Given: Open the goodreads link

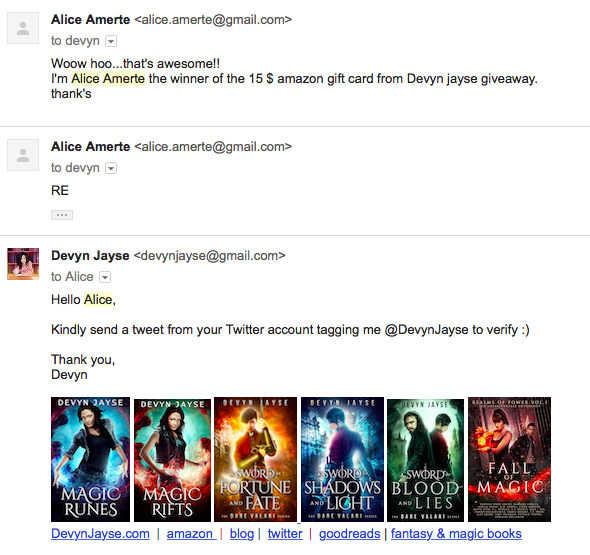Looking at the screenshot, I should tap(350, 534).
